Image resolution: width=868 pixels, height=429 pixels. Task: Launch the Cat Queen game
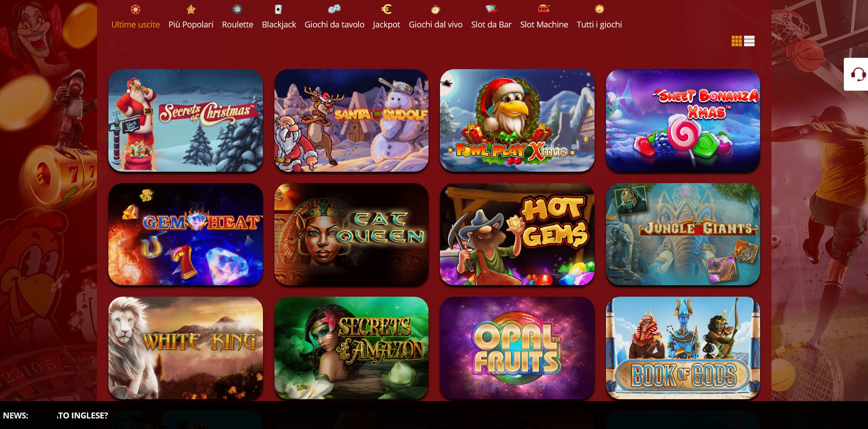[x=351, y=234]
